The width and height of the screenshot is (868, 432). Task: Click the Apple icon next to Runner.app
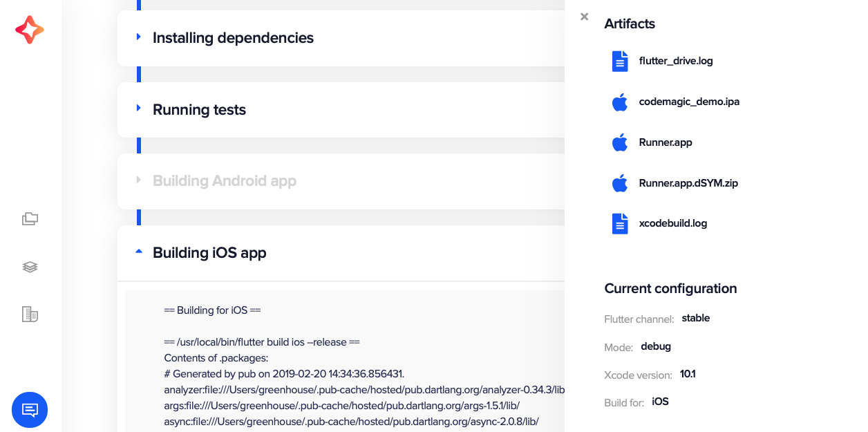[620, 142]
